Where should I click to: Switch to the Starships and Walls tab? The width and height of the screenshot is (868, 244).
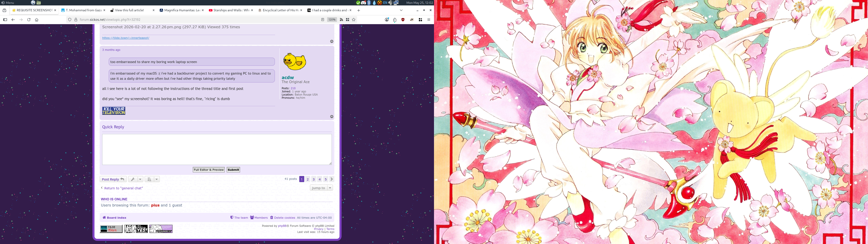(x=231, y=10)
